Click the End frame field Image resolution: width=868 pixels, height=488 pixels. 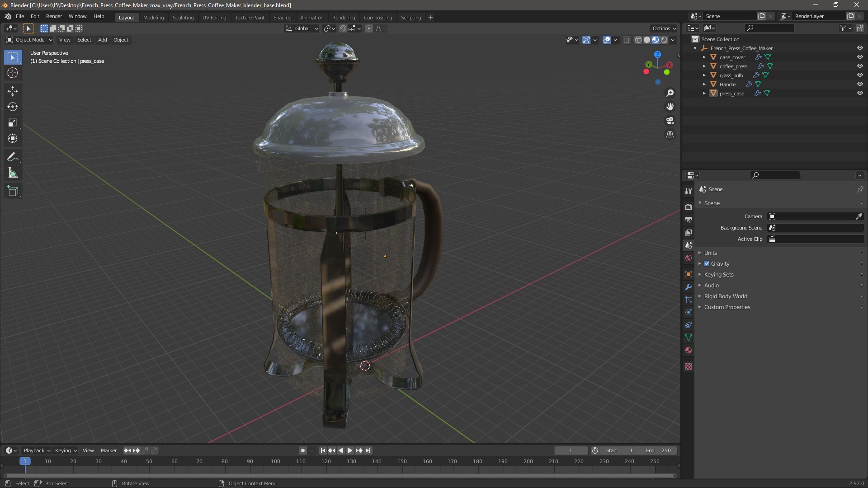tap(658, 450)
